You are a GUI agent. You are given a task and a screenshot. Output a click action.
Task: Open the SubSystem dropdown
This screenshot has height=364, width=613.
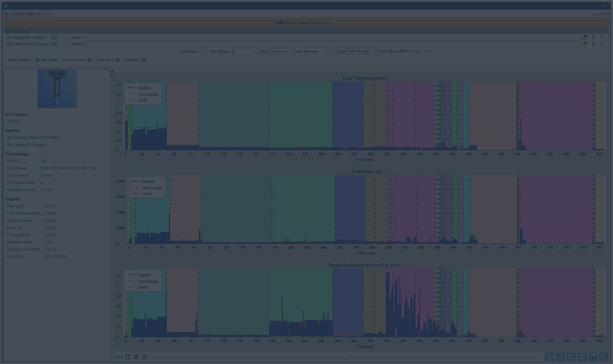point(202,52)
